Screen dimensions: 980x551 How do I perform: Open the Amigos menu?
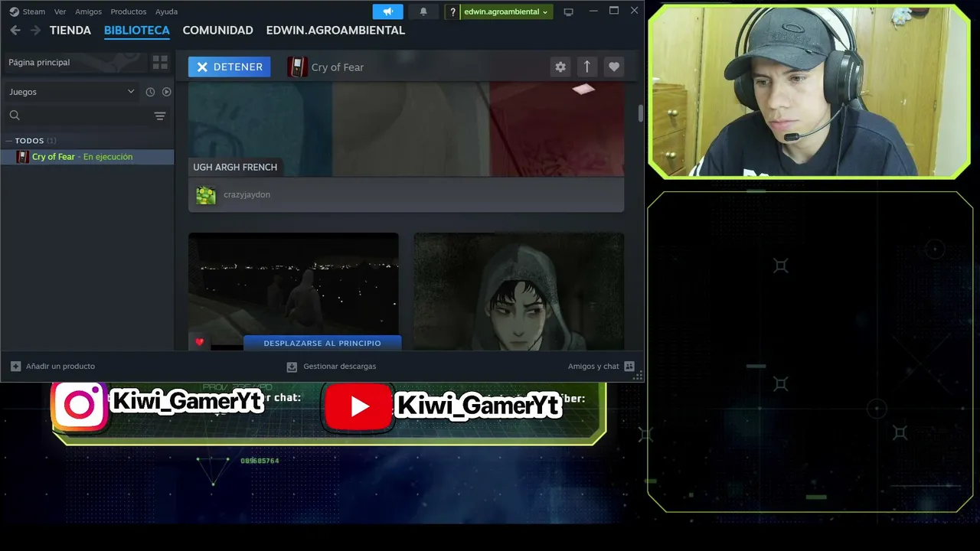pos(88,11)
